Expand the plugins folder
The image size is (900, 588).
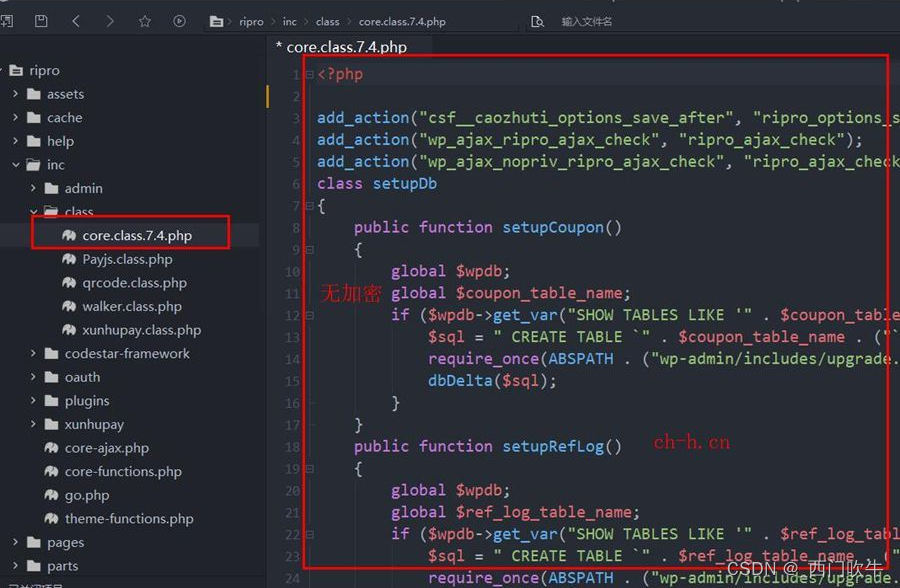click(33, 400)
